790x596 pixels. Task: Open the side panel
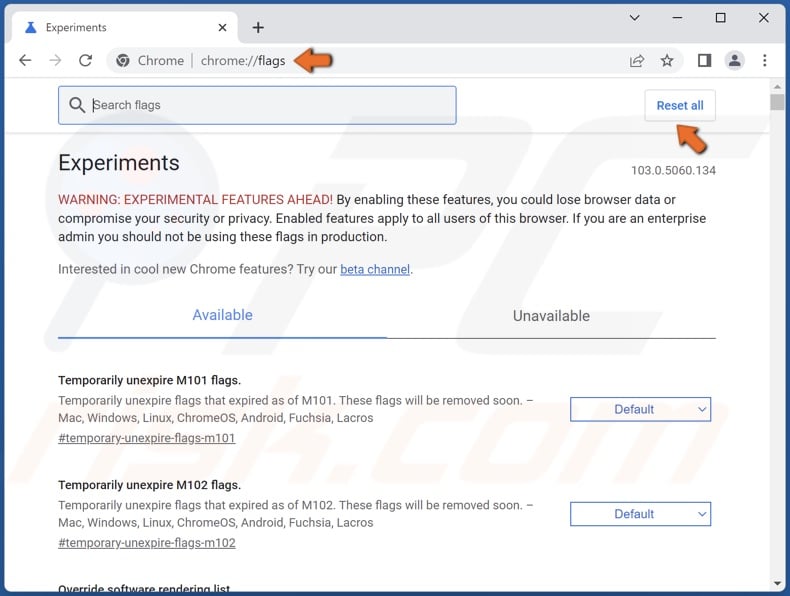coord(704,60)
